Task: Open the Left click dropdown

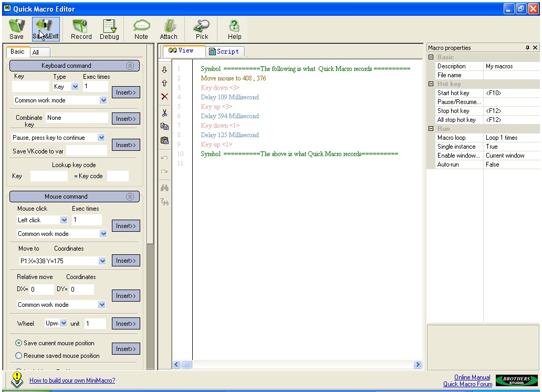Action: point(64,220)
